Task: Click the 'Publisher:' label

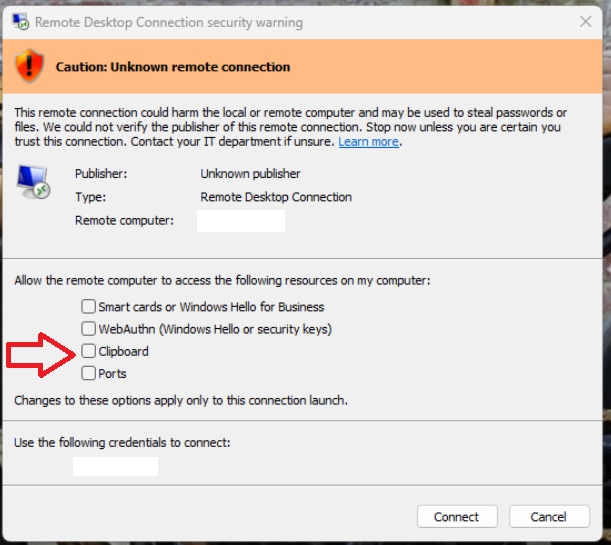Action: 101,173
